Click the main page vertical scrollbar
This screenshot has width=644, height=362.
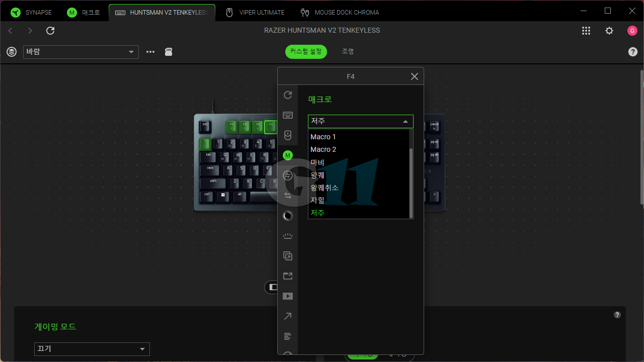click(x=641, y=137)
